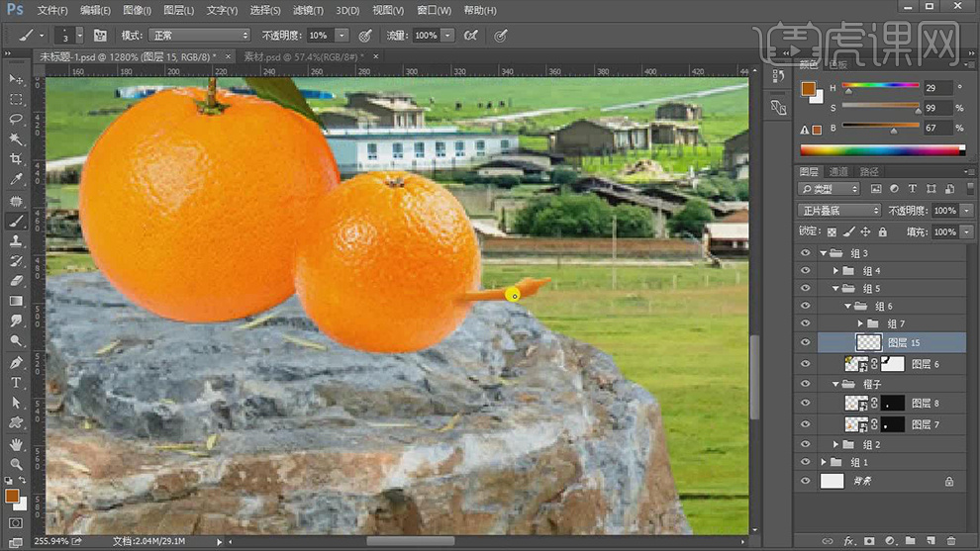Screen dimensions: 980x551
Task: Switch to the 路径 panel tab
Action: (869, 171)
